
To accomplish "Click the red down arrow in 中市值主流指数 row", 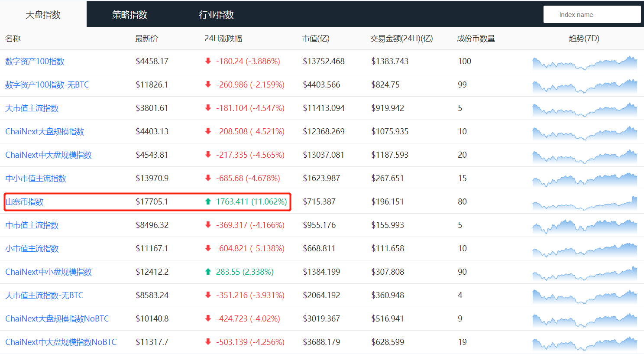I will 208,225.
